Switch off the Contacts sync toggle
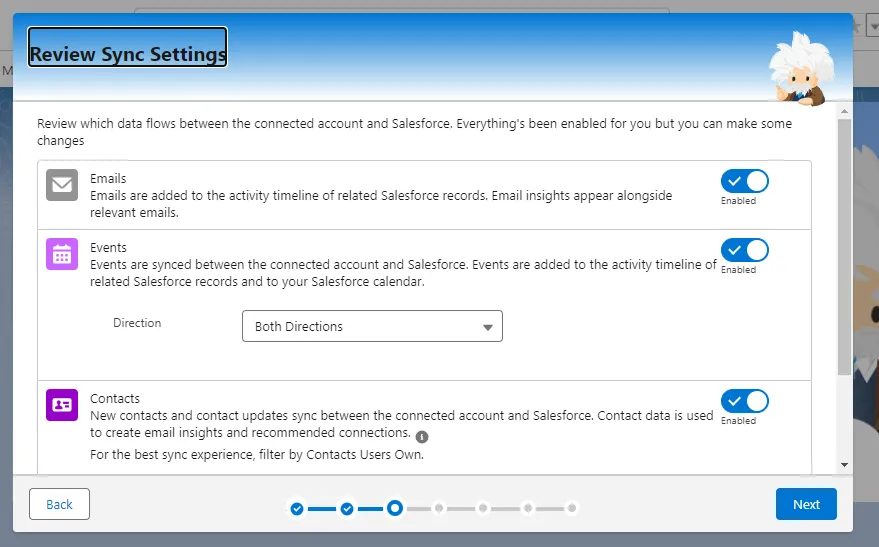 pyautogui.click(x=744, y=401)
